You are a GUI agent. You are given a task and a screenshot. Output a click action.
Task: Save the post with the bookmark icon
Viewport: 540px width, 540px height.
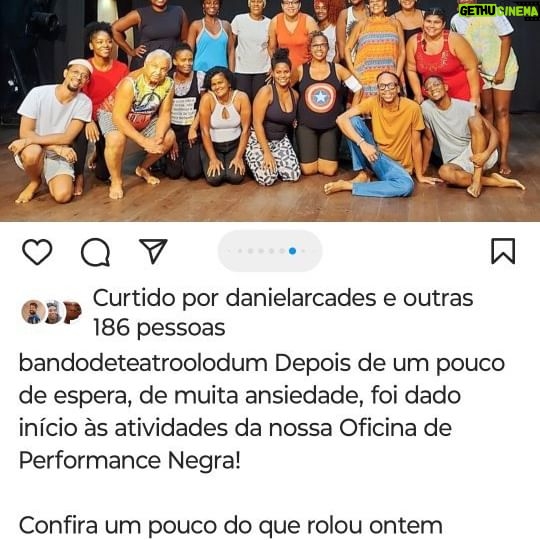[503, 251]
